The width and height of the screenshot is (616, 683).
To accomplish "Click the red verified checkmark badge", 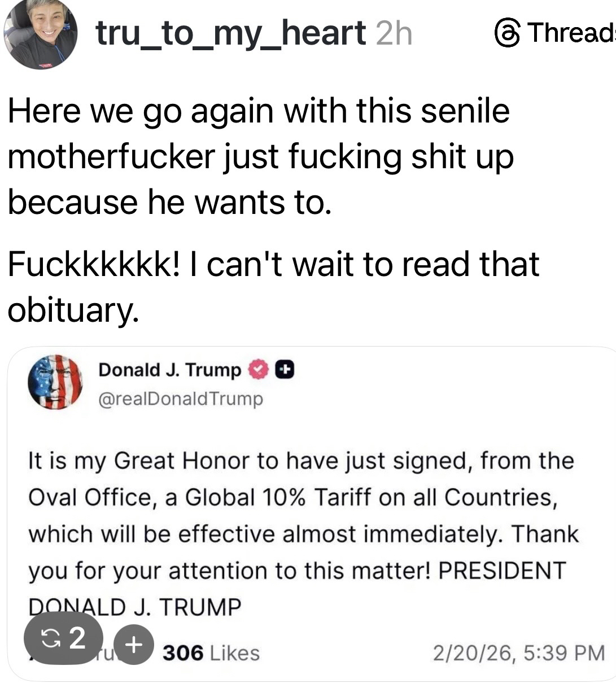I will click(257, 370).
